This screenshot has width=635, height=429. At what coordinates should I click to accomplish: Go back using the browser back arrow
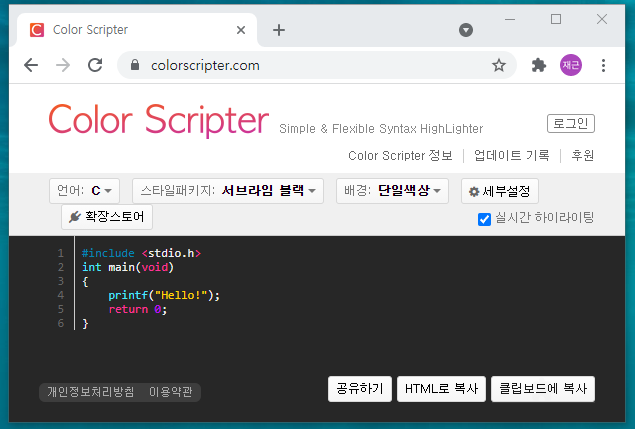click(x=31, y=65)
